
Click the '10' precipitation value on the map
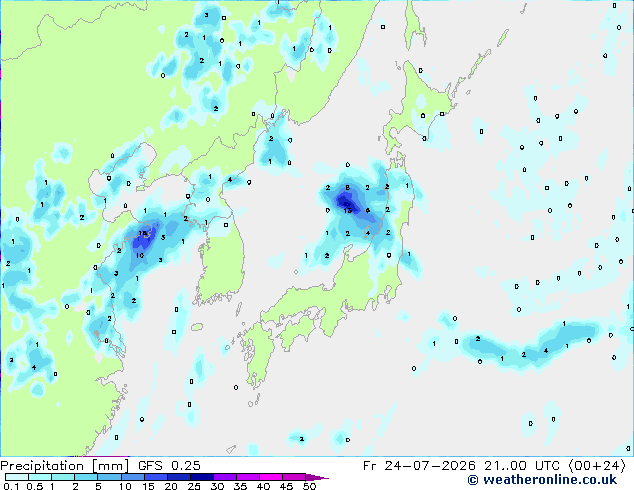pos(139,256)
